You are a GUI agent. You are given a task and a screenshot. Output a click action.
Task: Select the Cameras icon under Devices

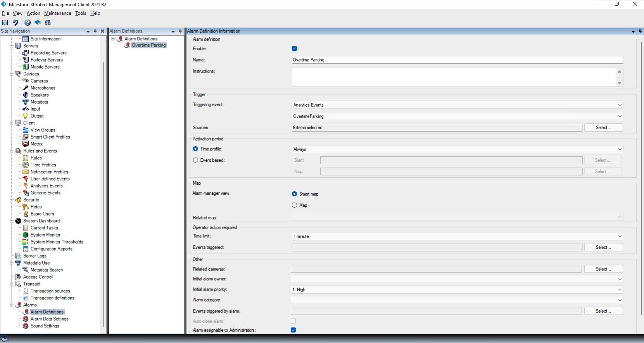(26, 81)
